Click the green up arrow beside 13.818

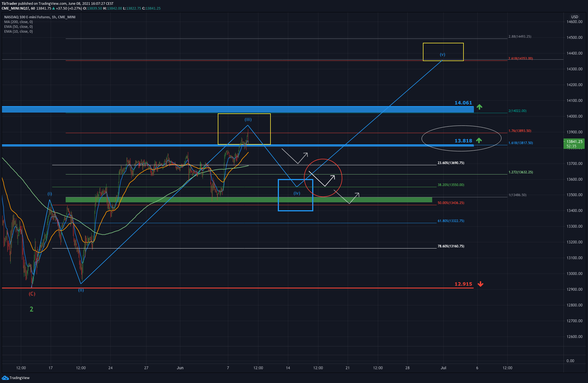pyautogui.click(x=479, y=140)
